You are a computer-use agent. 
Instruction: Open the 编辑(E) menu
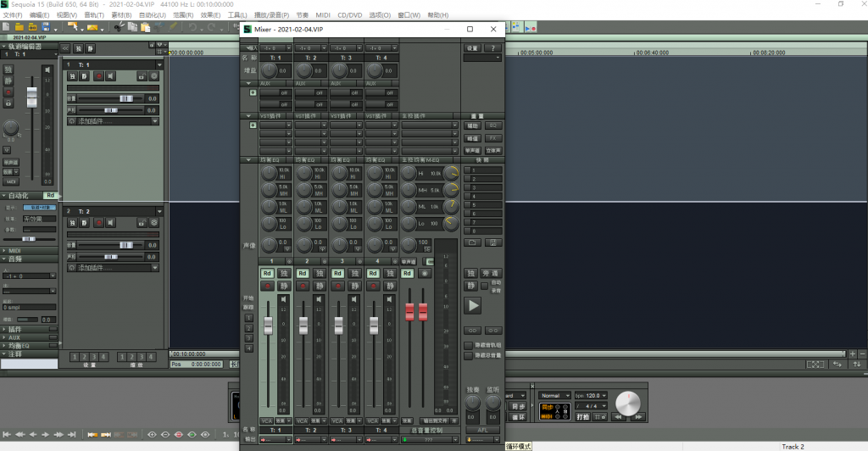point(39,15)
